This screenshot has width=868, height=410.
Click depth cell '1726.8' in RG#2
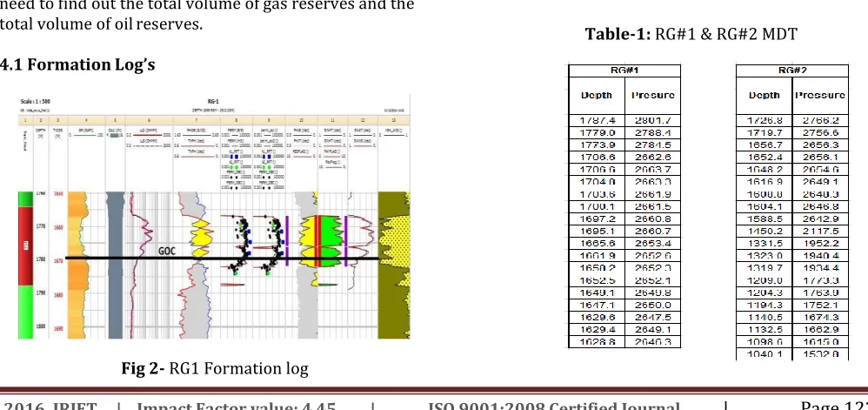(x=765, y=120)
